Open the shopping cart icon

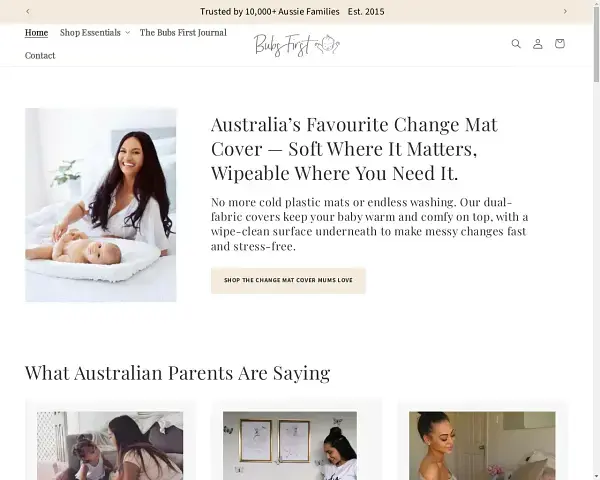click(559, 44)
